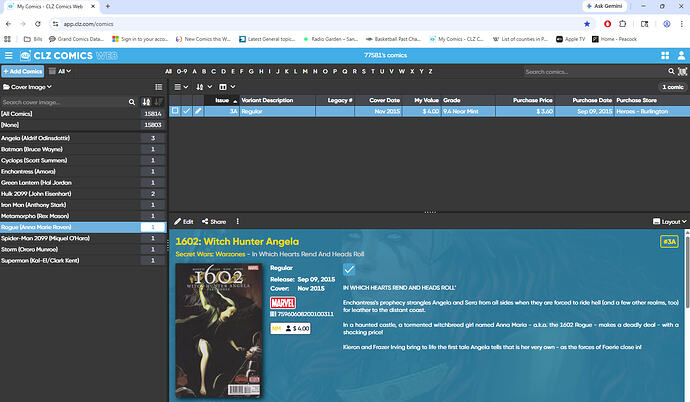This screenshot has height=402, width=690.
Task: Click the Search comics input field
Action: pyautogui.click(x=595, y=71)
